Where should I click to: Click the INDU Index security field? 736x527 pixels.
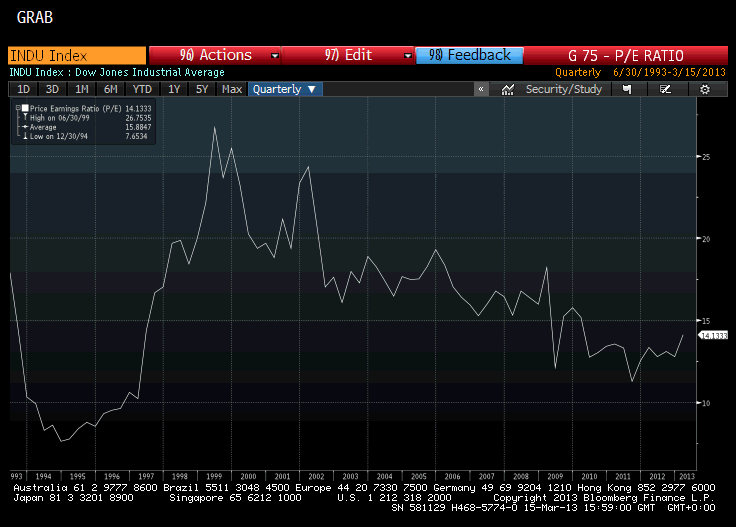pyautogui.click(x=76, y=56)
